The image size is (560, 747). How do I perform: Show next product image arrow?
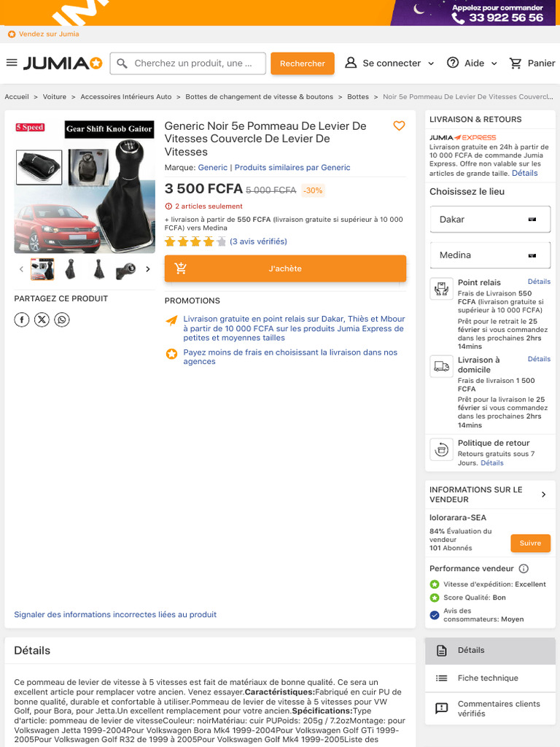148,269
